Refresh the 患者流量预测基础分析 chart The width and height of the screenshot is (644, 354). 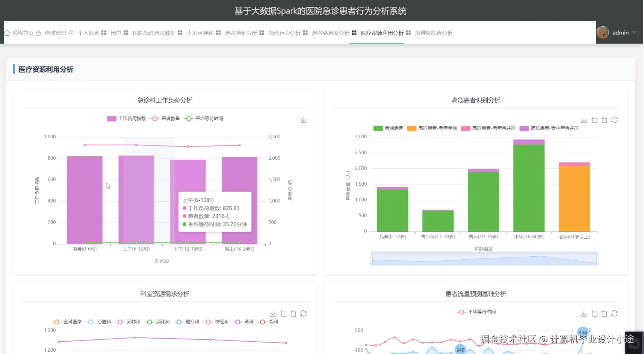coord(615,313)
